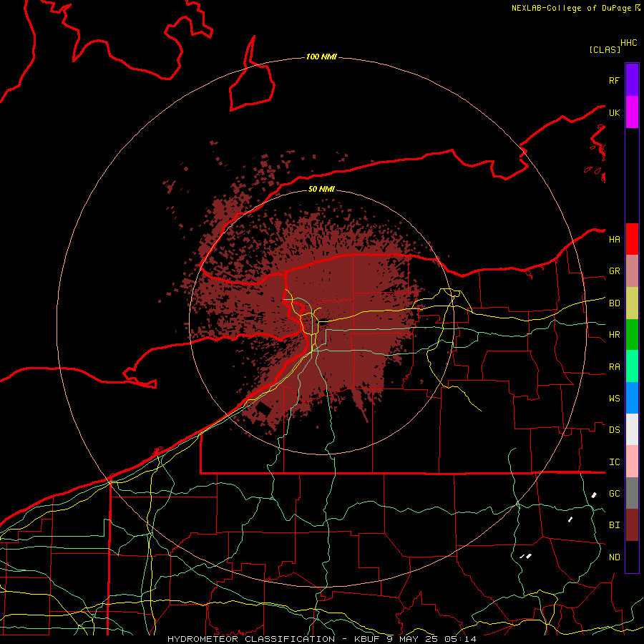Click the ND black legend swatch
644x644 pixels.
(632, 557)
